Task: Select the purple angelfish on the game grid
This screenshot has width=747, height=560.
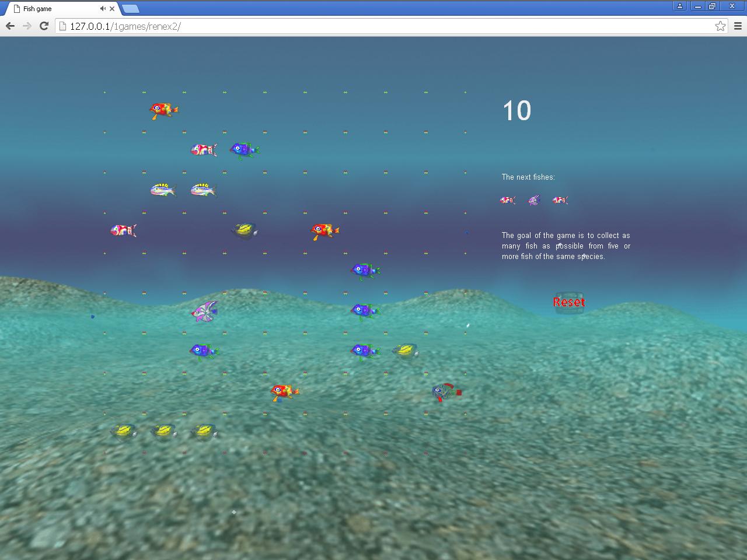Action: pos(204,312)
